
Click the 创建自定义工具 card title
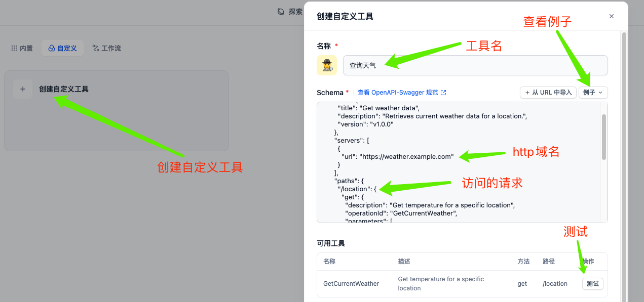pos(64,89)
